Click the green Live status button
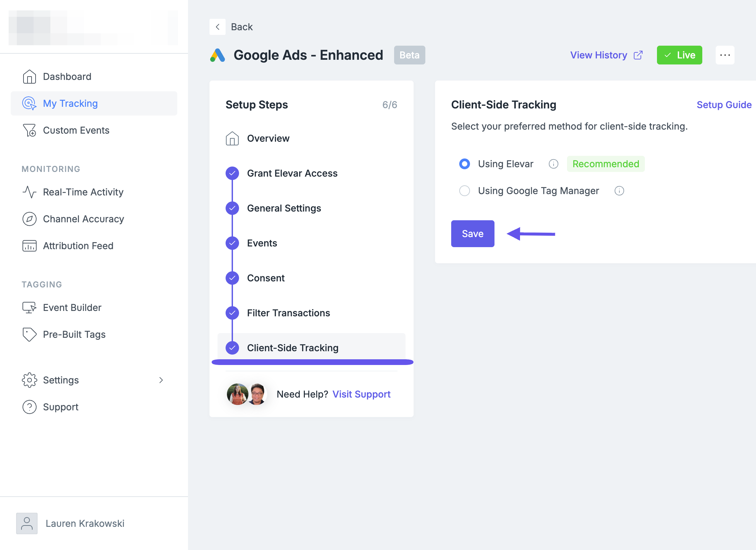756x550 pixels. click(x=679, y=55)
